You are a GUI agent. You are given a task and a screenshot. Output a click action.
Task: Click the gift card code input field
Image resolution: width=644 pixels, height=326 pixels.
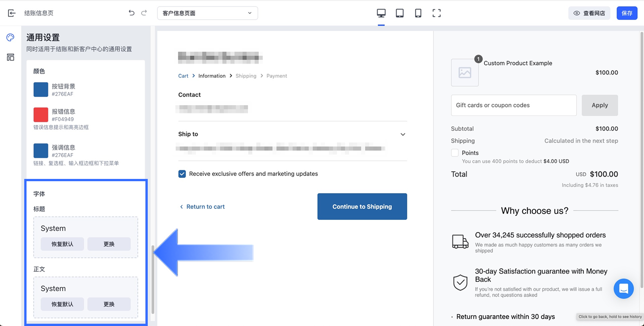[514, 105]
